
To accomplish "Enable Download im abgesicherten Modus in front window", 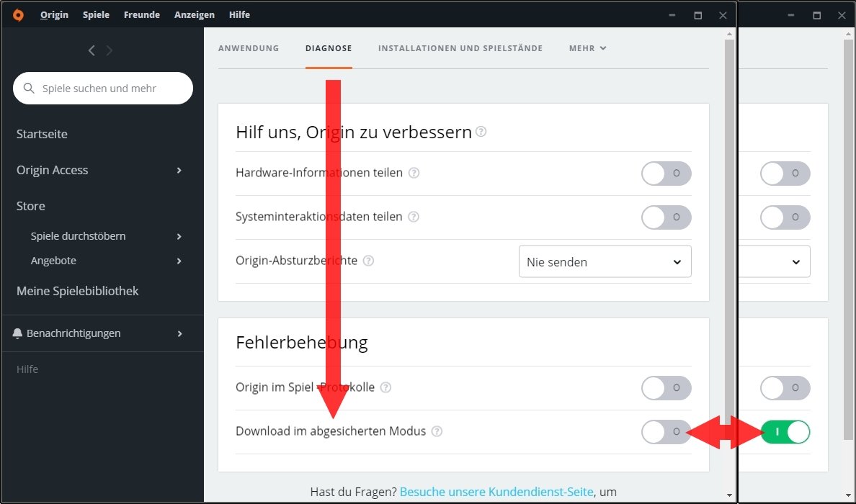I will click(x=666, y=432).
